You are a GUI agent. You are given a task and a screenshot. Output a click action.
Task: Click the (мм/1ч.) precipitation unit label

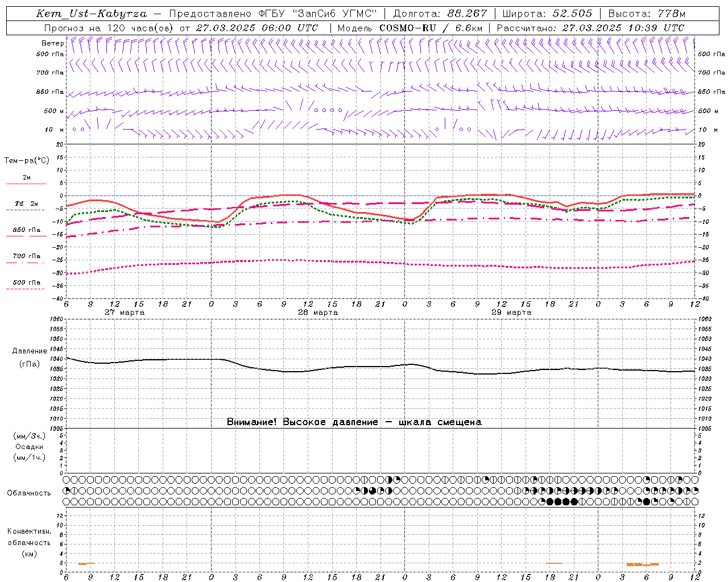(30, 458)
